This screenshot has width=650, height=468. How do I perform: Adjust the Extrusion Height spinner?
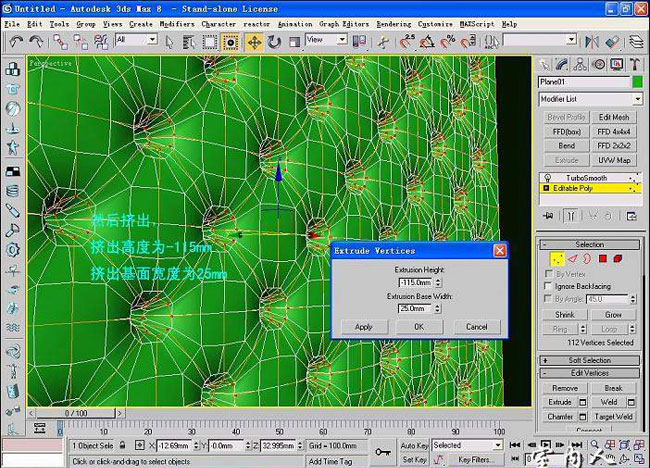438,283
